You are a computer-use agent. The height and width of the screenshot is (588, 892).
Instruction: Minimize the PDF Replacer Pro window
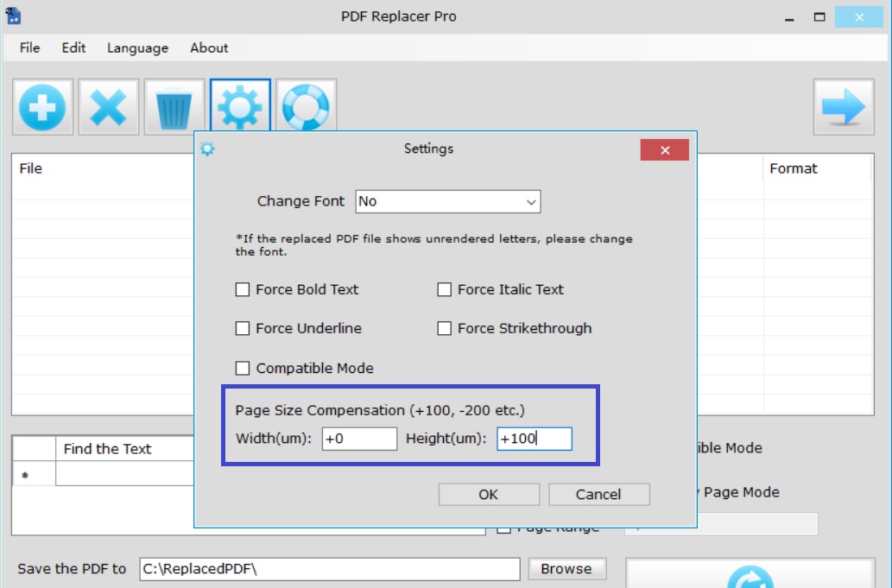tap(789, 17)
